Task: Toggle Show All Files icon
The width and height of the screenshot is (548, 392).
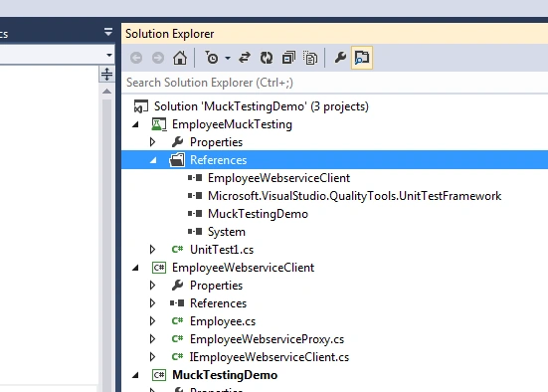Action: click(x=310, y=58)
